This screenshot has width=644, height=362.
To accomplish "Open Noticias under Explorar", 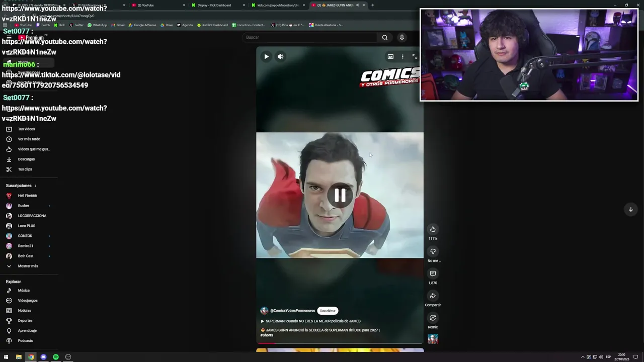I will coord(25,311).
